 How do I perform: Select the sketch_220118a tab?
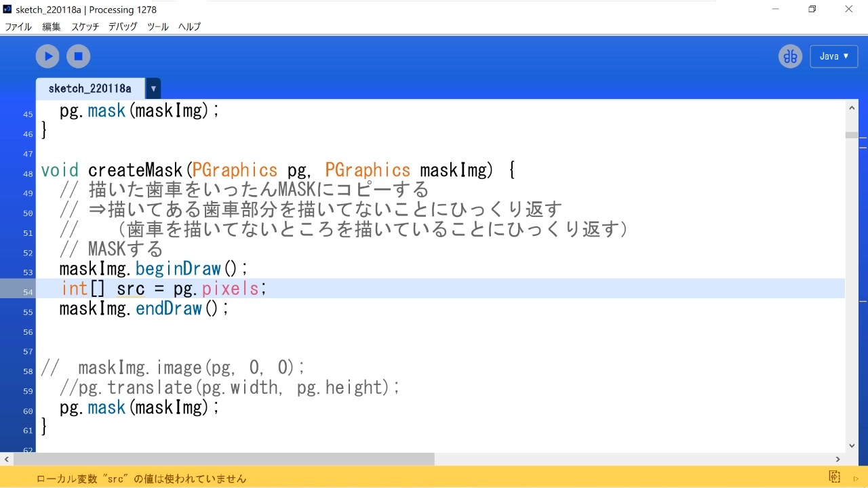tap(89, 88)
